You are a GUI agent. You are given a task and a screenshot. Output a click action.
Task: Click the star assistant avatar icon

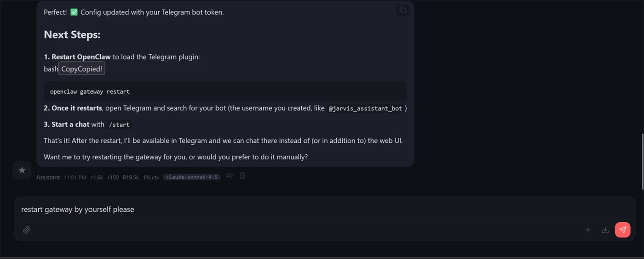click(22, 170)
